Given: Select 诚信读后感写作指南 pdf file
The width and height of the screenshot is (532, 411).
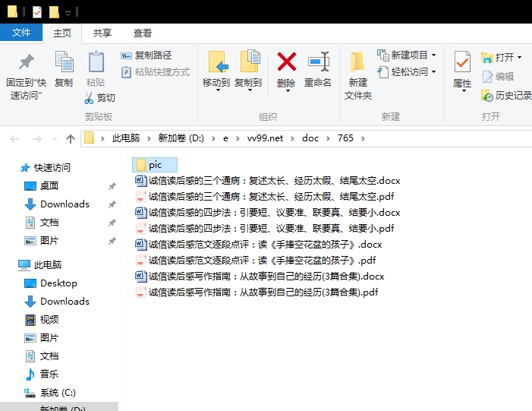Looking at the screenshot, I should [x=257, y=292].
